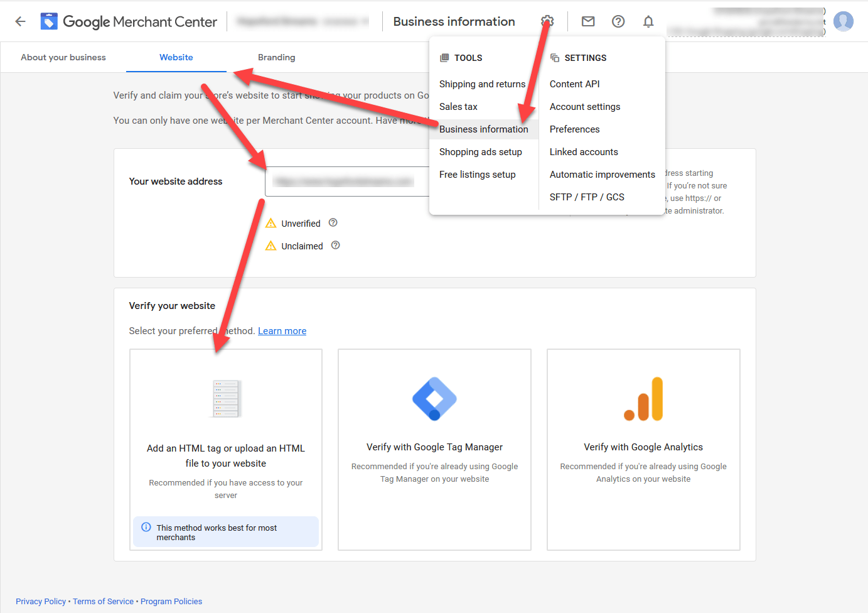Viewport: 868px width, 613px height.
Task: Open the messages envelope icon
Action: point(588,21)
